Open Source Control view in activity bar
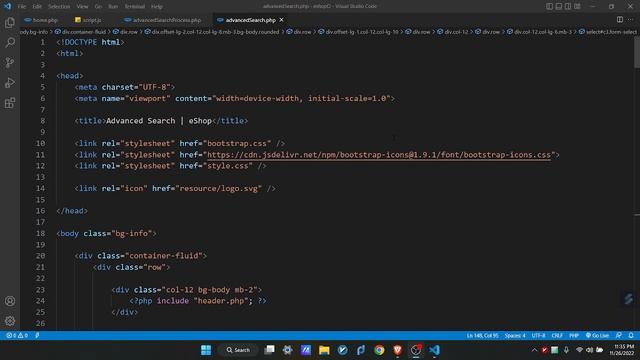The width and height of the screenshot is (640, 360). coord(10,62)
